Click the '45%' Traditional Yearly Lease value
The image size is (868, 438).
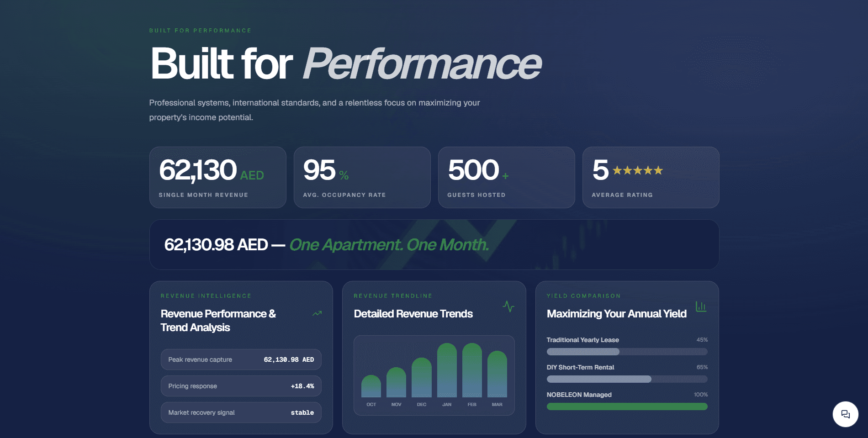[702, 340]
